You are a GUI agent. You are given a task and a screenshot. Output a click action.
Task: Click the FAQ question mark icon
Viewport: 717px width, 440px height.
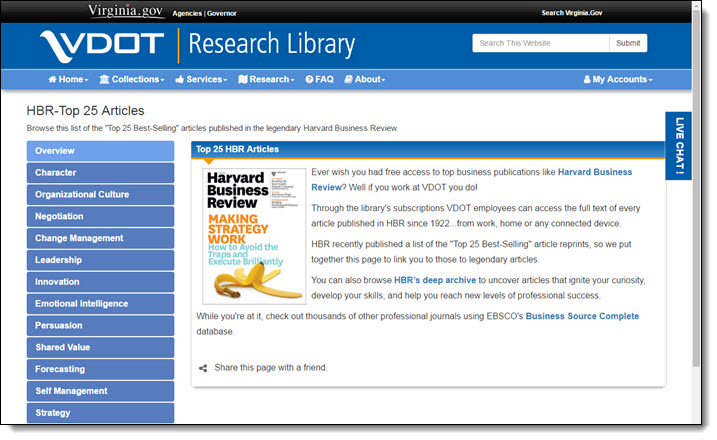click(310, 80)
